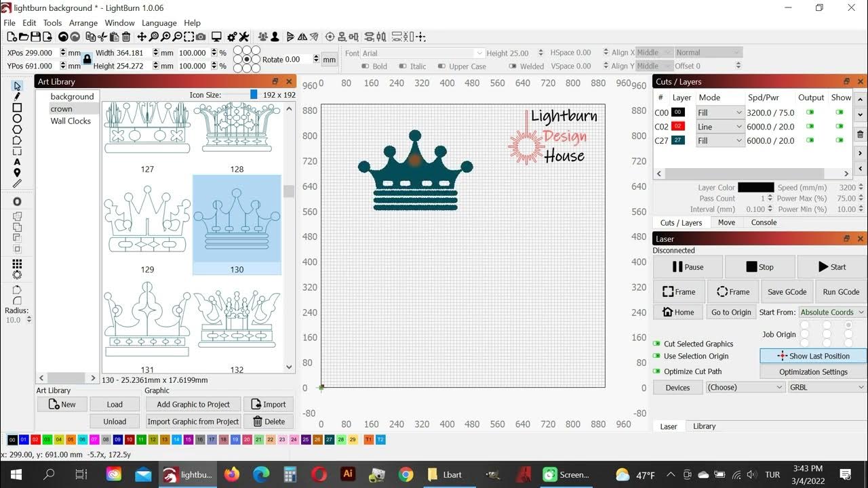Select Wall Clocks library in list
The image size is (868, 488).
pos(71,121)
